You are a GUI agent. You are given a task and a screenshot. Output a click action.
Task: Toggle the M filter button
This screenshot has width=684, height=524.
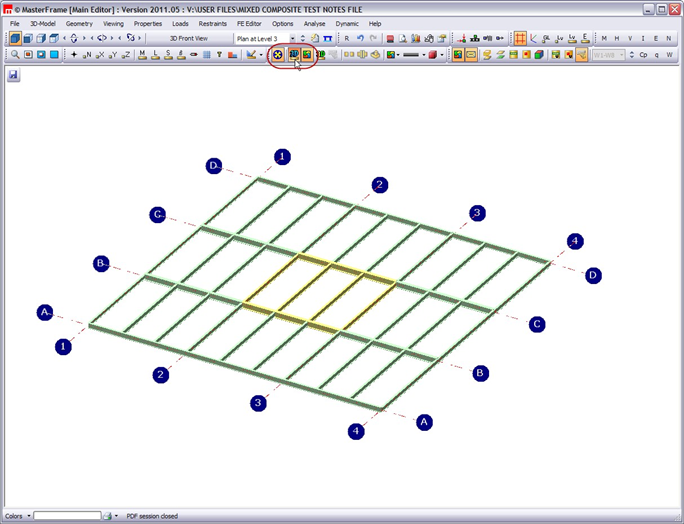[x=604, y=38]
